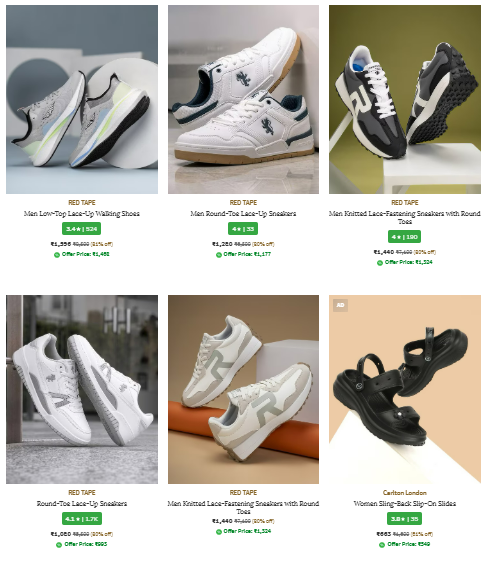Viewport: 485px width, 565px height.
Task: Click the 4 star 33 reviews badge
Action: (x=243, y=229)
